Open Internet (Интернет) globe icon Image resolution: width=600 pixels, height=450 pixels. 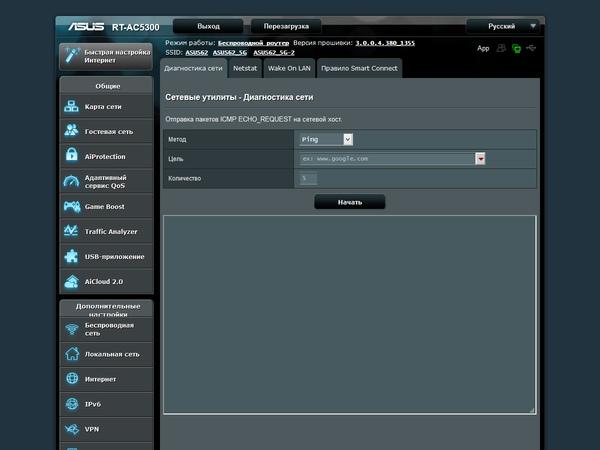coord(72,379)
